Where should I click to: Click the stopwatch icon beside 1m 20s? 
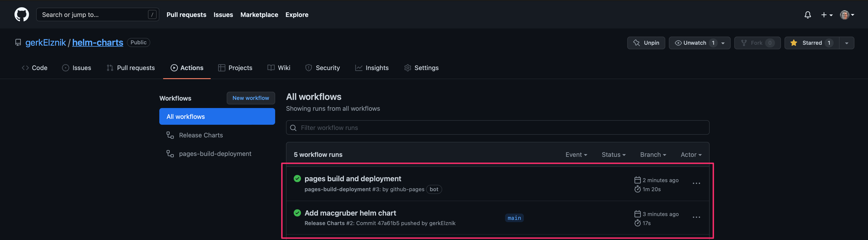click(637, 189)
